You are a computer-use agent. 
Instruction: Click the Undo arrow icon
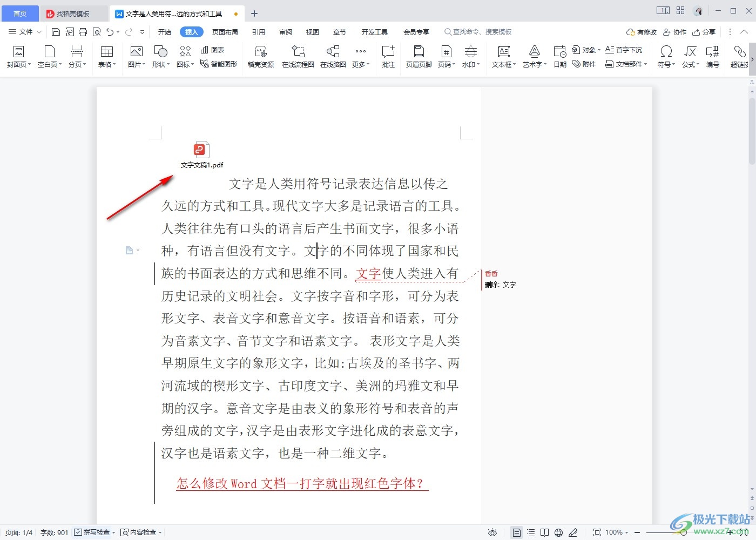pyautogui.click(x=110, y=32)
